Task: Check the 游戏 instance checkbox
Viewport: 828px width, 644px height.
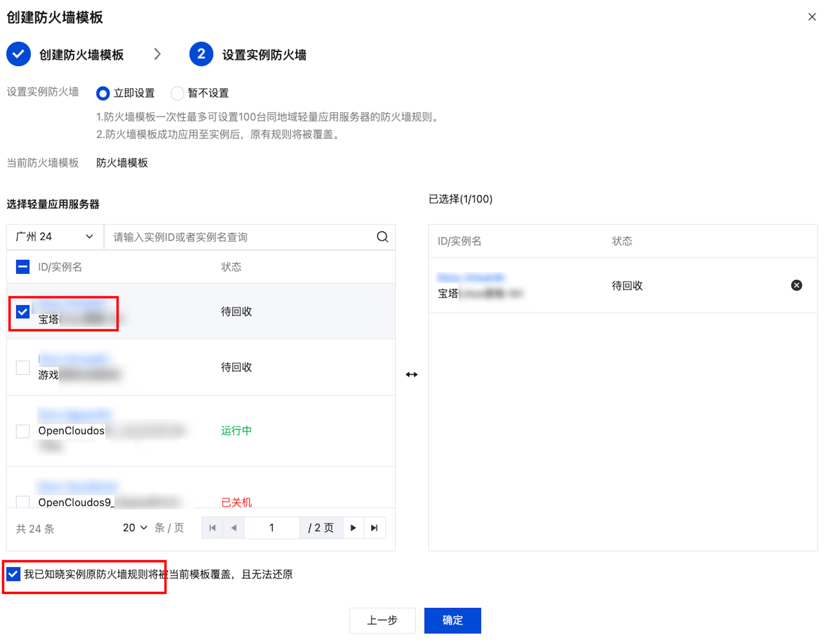Action: point(23,367)
